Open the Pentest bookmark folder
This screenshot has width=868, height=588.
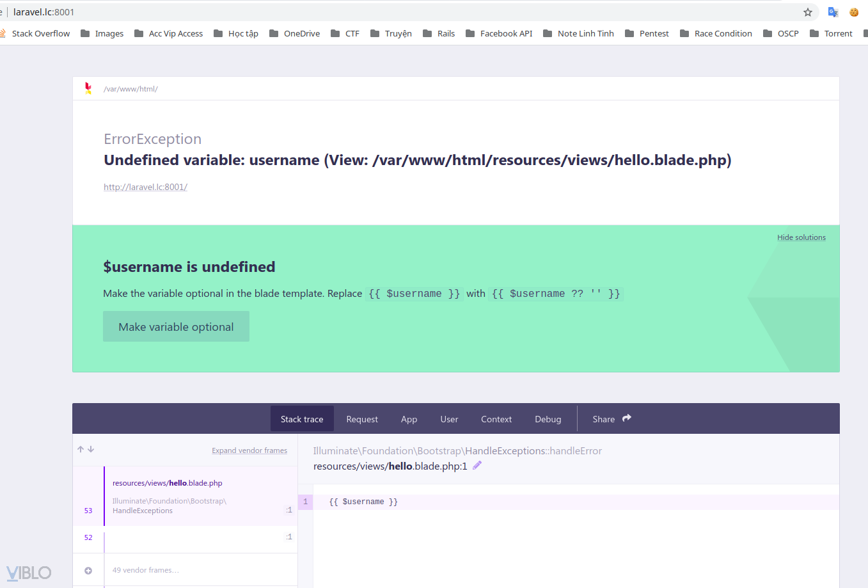[x=647, y=33]
